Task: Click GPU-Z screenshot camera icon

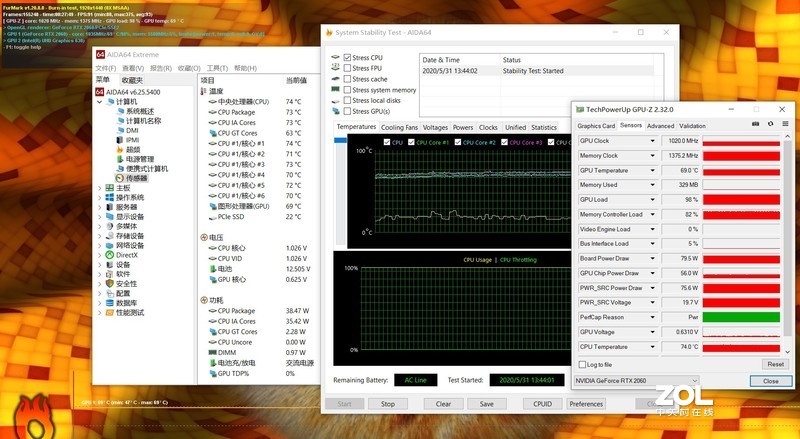Action: [x=756, y=124]
